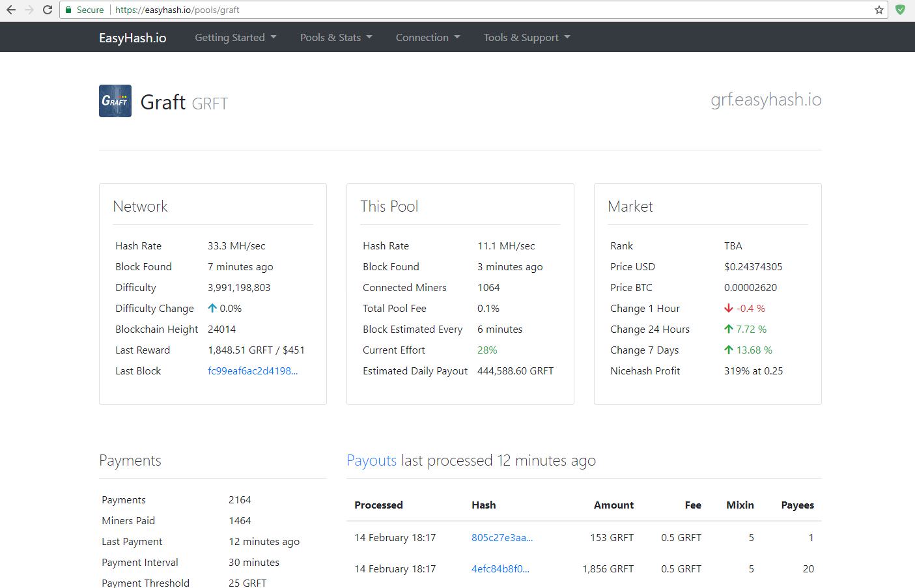915x588 pixels.
Task: Open the green shield extension icon
Action: (x=900, y=10)
